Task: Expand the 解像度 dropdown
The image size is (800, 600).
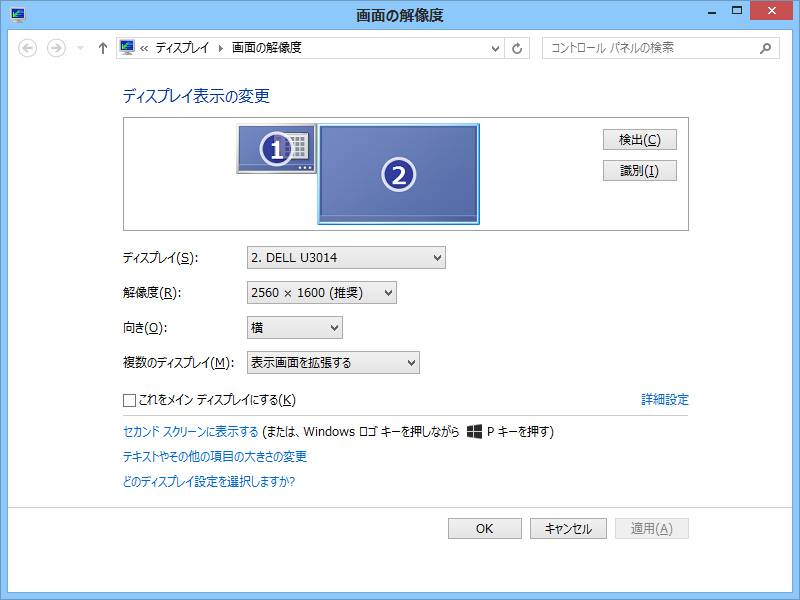Action: pyautogui.click(x=321, y=293)
